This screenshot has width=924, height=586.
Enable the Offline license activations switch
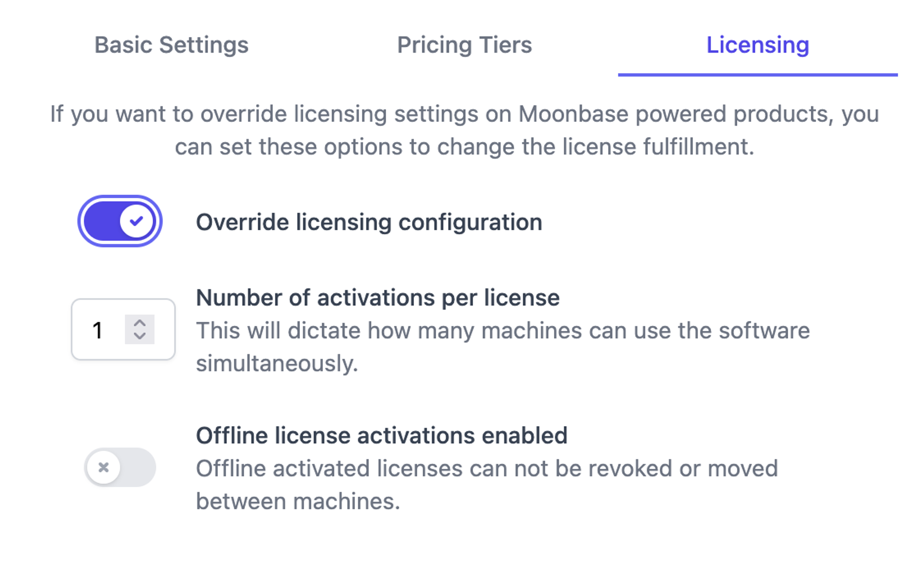pyautogui.click(x=120, y=467)
